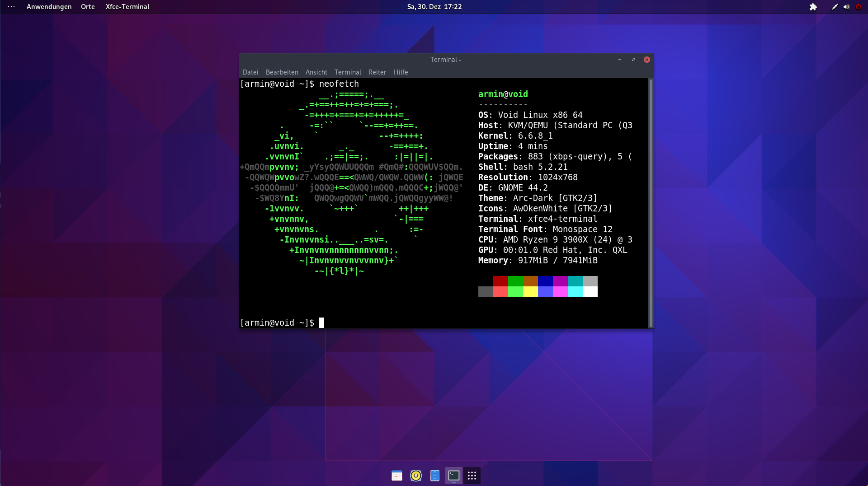Show all applications grid
Image resolution: width=868 pixels, height=486 pixels.
click(472, 476)
